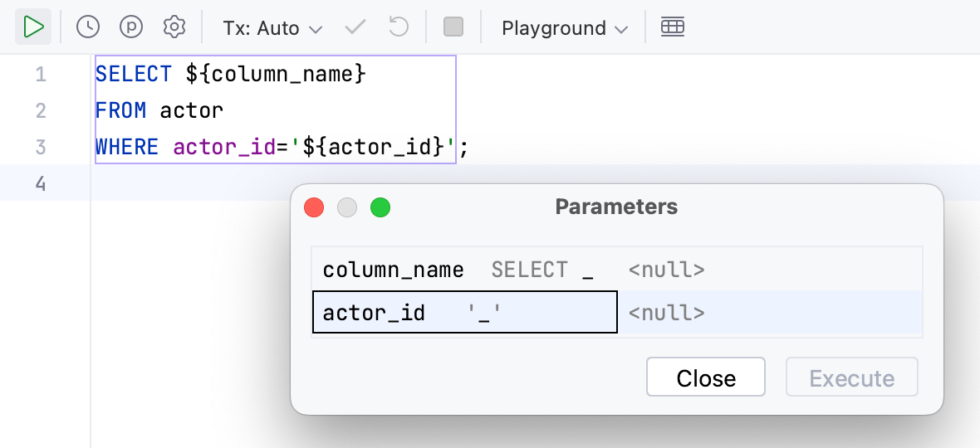Click the Execute button in Parameters
This screenshot has width=980, height=448.
851,378
